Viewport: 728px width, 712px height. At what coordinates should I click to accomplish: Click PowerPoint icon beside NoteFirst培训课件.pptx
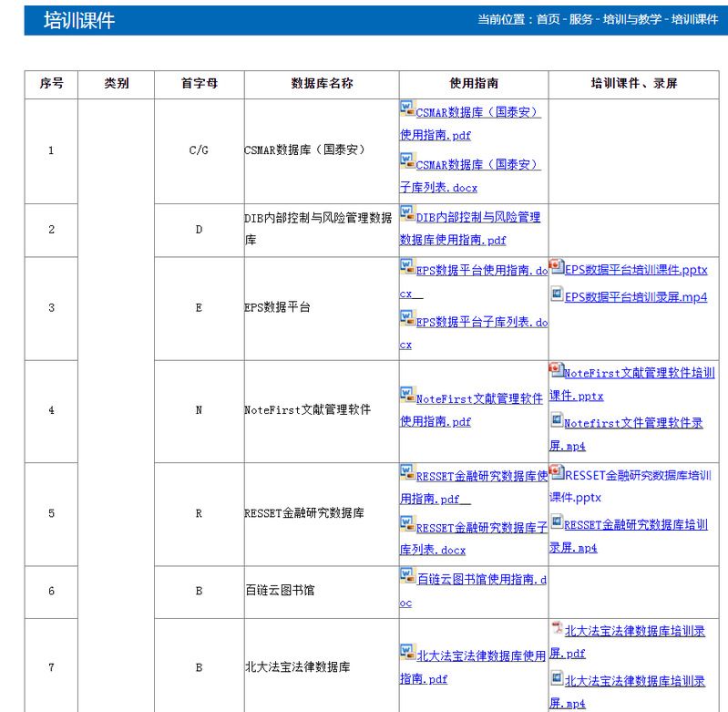point(556,370)
